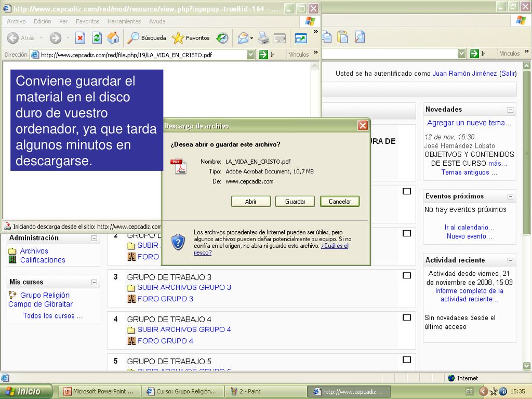Expand the popup toolbar overflow chevron
The width and height of the screenshot is (532, 399).
point(316,32)
